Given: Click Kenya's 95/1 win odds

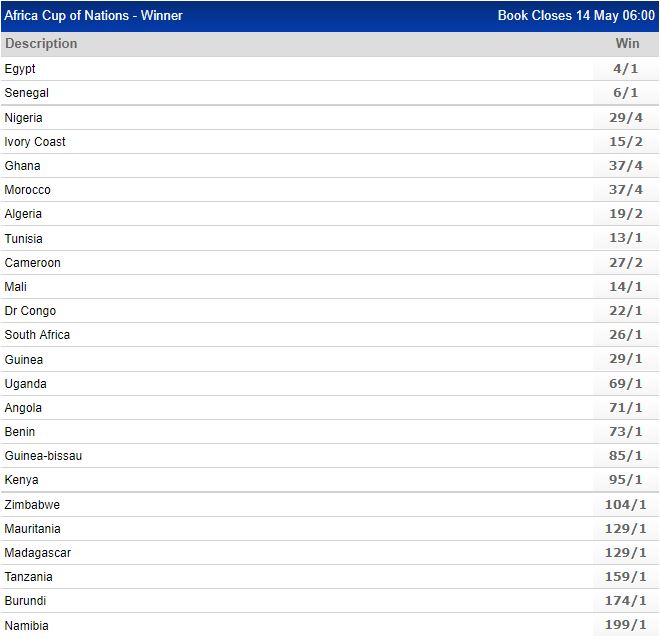Looking at the screenshot, I should click(626, 480).
